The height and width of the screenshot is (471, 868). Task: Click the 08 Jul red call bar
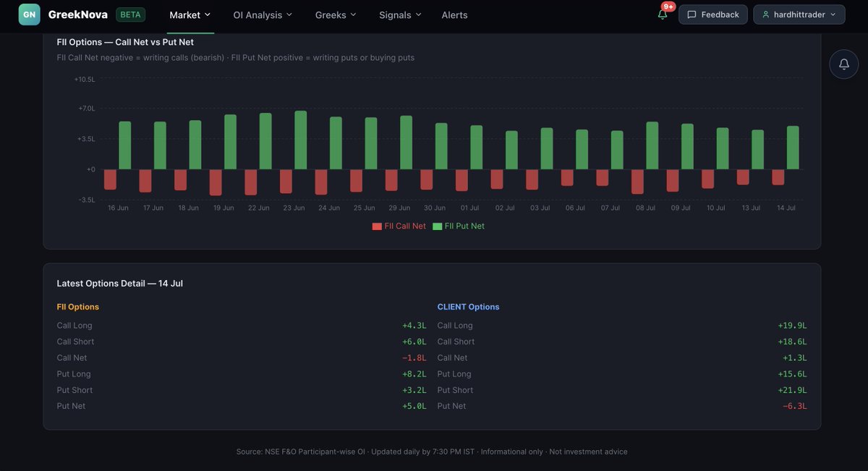point(637,182)
